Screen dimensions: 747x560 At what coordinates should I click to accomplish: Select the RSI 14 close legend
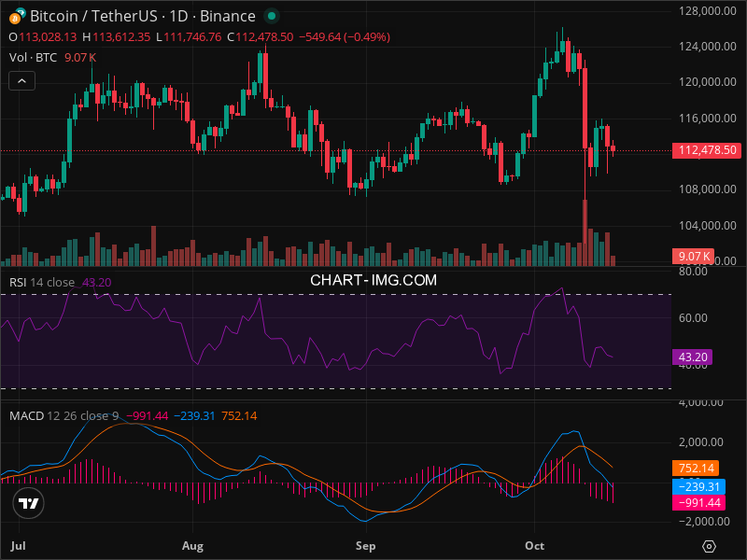pyautogui.click(x=42, y=282)
